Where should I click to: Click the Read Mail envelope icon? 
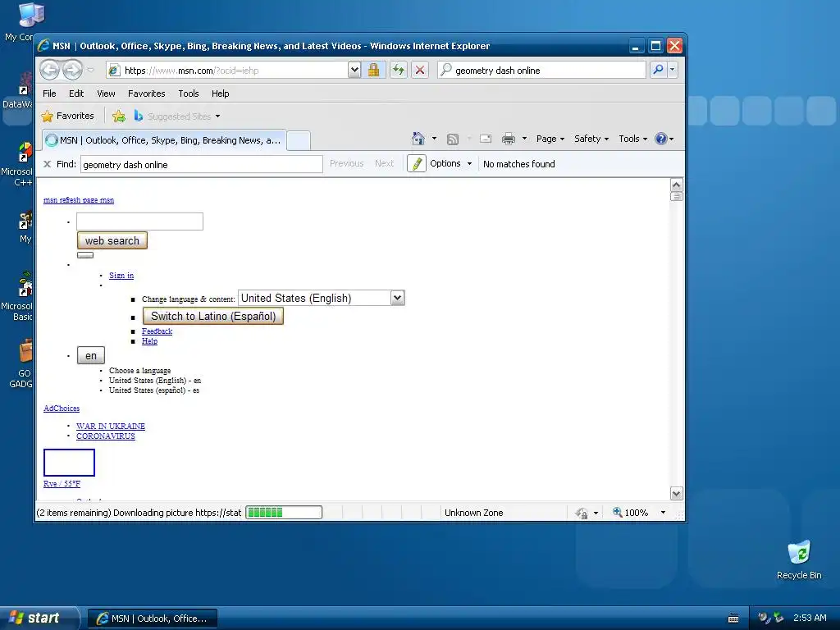click(486, 139)
